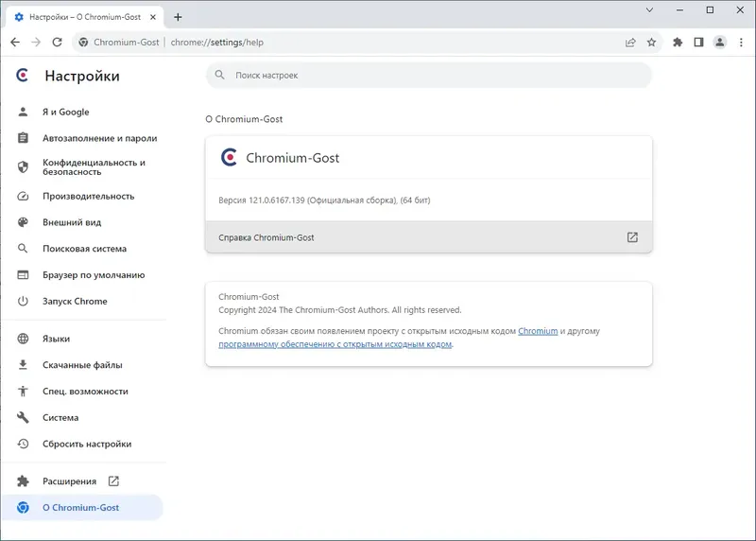Select Поисковая система in sidebar
Image resolution: width=756 pixels, height=541 pixels.
coord(84,249)
